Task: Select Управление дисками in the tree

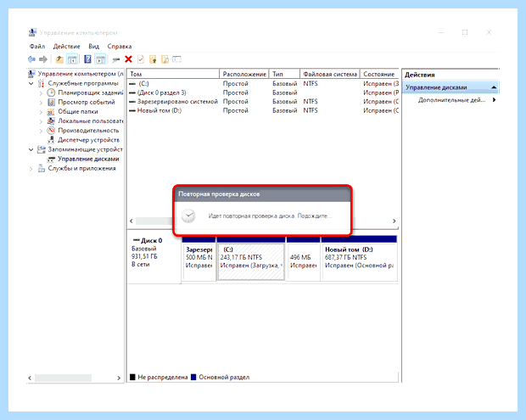Action: click(88, 159)
